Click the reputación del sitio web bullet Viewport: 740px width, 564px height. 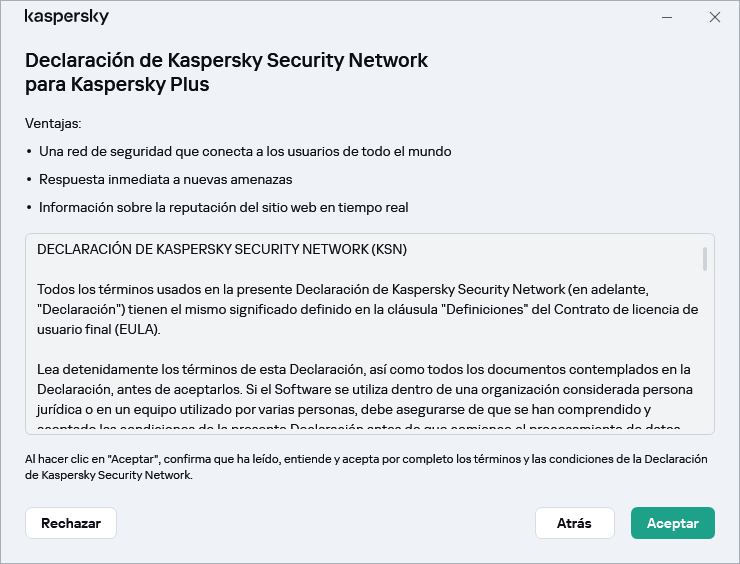click(x=223, y=208)
